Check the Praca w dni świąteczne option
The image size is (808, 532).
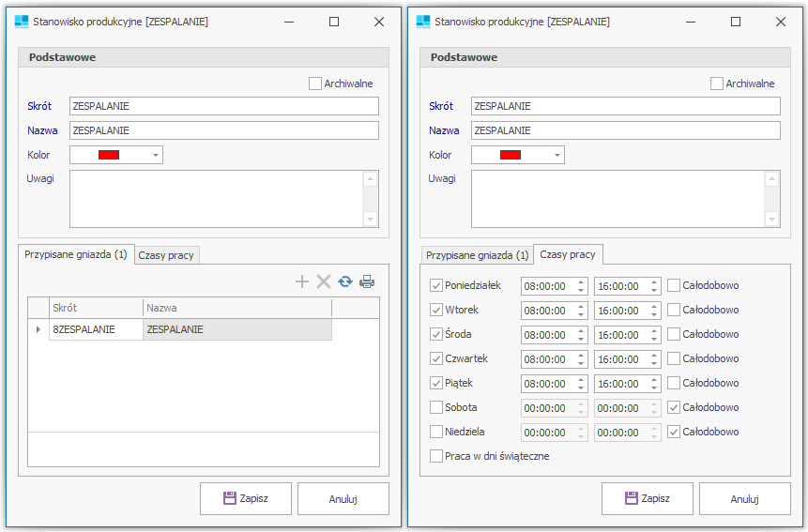click(x=436, y=456)
